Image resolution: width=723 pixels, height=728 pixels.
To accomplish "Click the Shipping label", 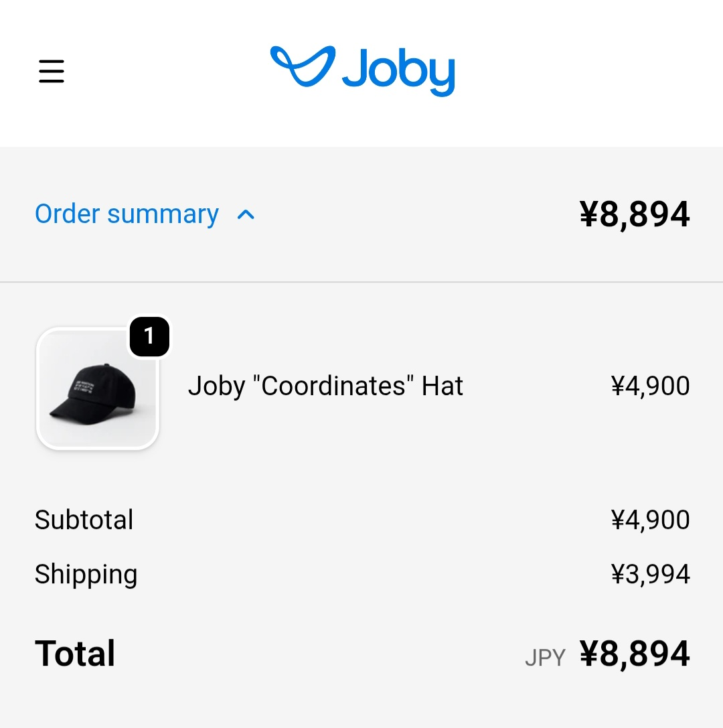I will [86, 575].
